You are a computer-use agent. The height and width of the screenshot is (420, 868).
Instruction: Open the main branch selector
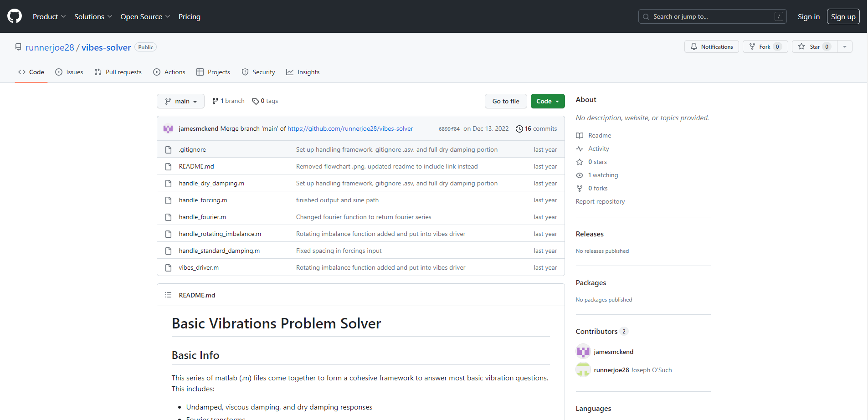[181, 101]
